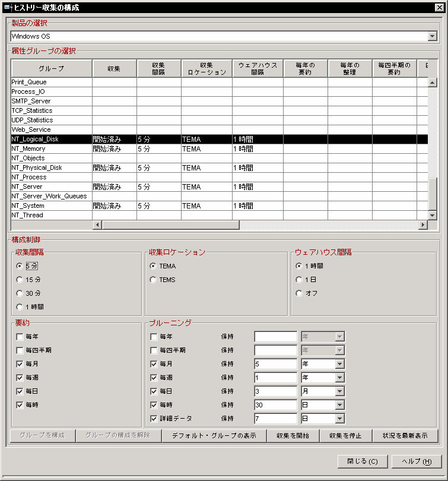Expand the 毎月 retention unit dropdown

click(339, 364)
